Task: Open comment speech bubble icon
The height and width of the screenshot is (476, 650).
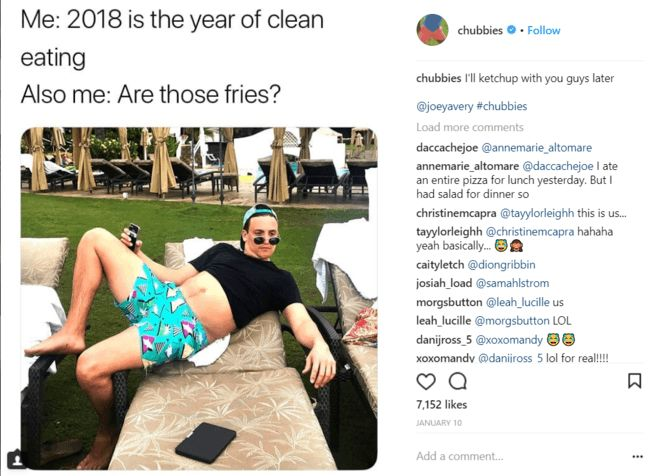Action: (x=458, y=381)
